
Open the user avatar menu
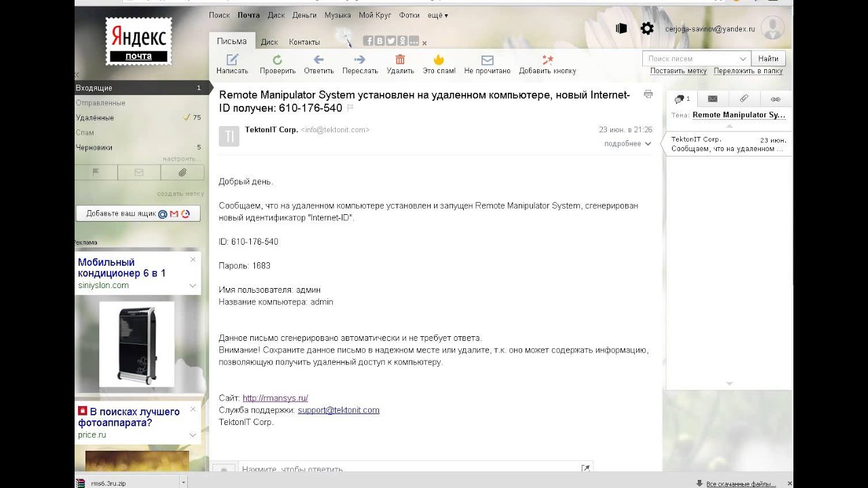[772, 28]
